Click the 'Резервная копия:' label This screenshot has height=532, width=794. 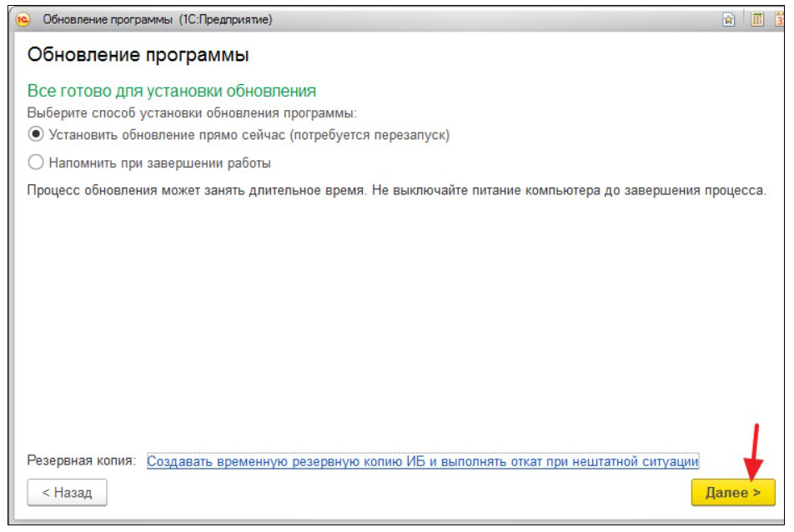pos(82,460)
